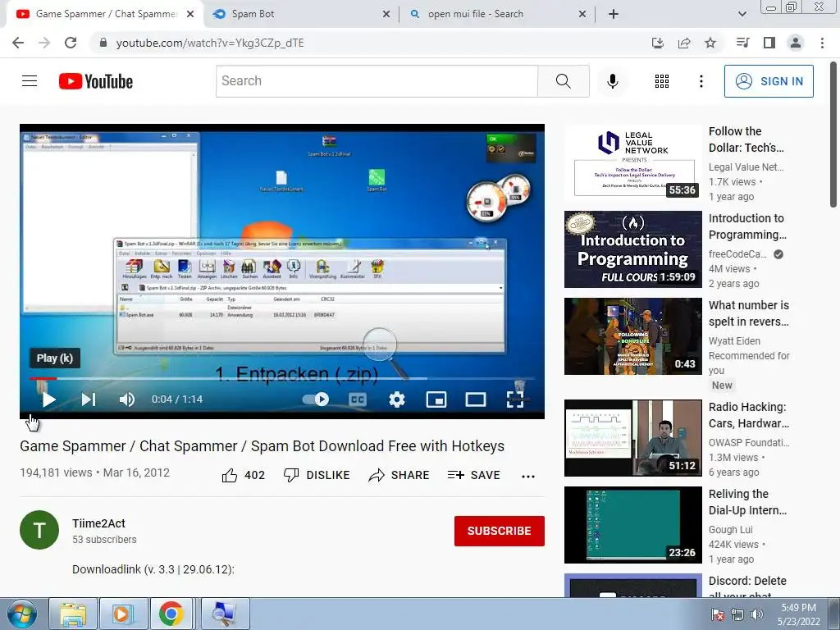Viewport: 840px width, 630px height.
Task: Enter full screen mode
Action: coord(515,399)
